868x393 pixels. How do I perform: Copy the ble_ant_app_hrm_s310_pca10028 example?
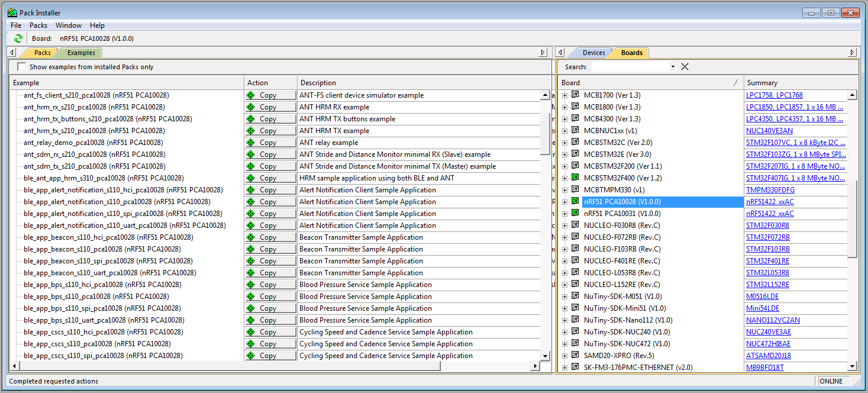tap(270, 178)
